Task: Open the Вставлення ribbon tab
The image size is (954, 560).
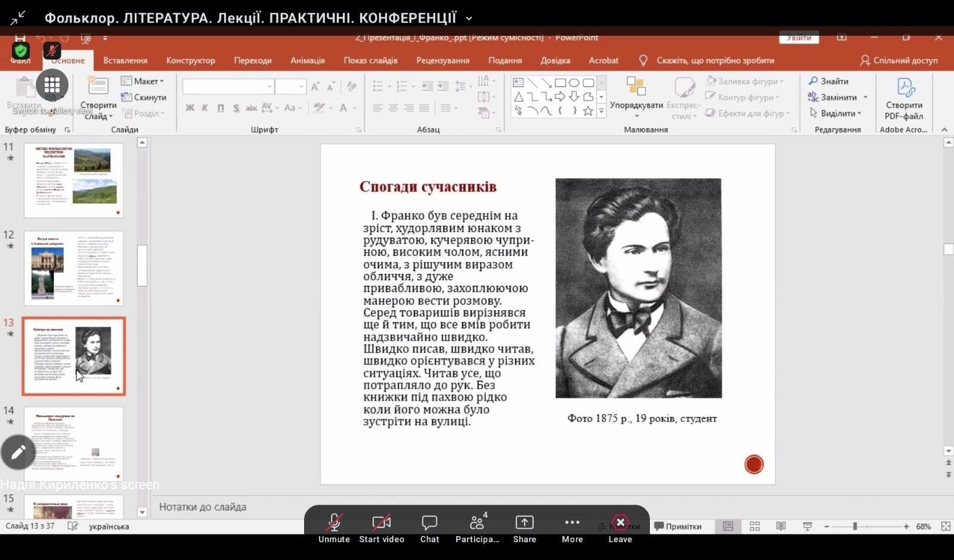Action: tap(125, 60)
